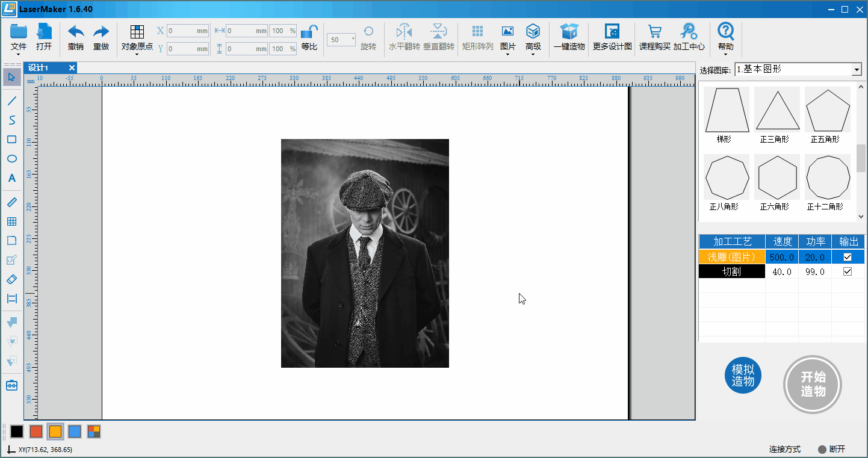Flip image with 水平翻转
This screenshot has height=458, width=868.
(404, 37)
